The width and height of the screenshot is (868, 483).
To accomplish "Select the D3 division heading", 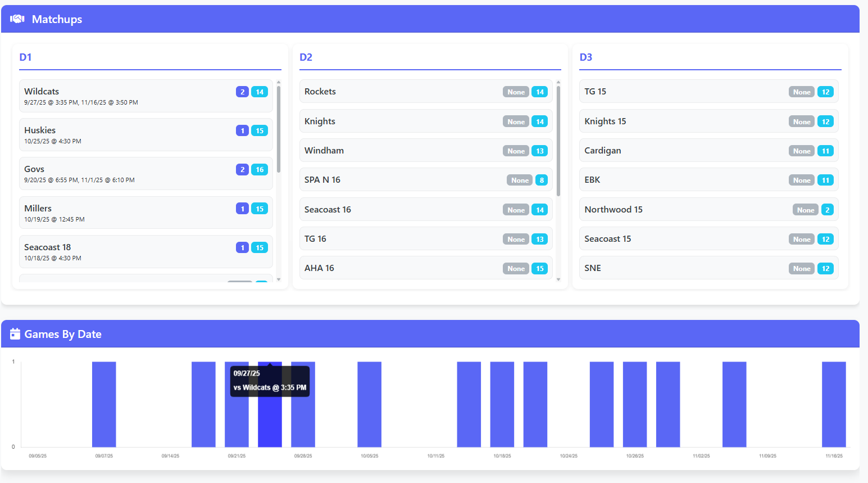I will click(x=587, y=57).
